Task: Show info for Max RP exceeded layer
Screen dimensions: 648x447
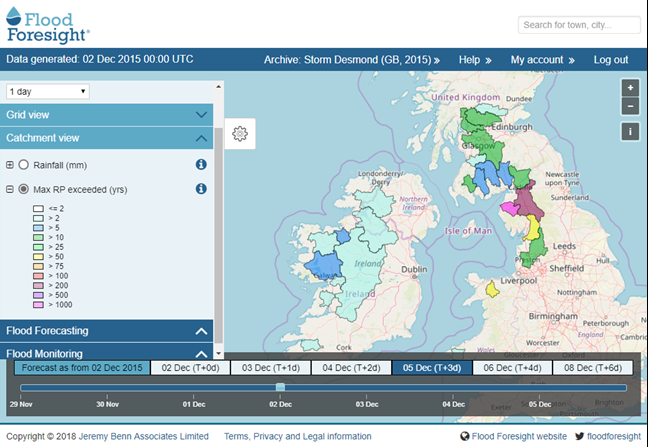Action: (x=200, y=189)
